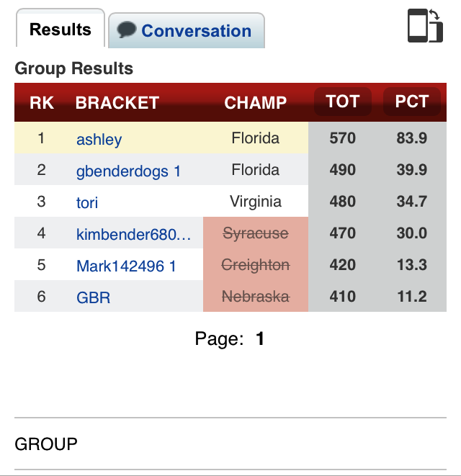This screenshot has width=461, height=476.
Task: View tori's bracket
Action: point(87,202)
